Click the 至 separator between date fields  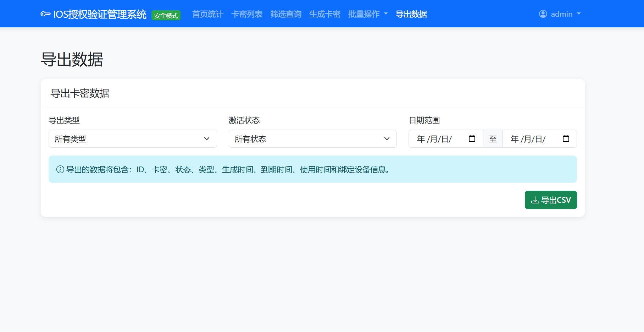[493, 139]
